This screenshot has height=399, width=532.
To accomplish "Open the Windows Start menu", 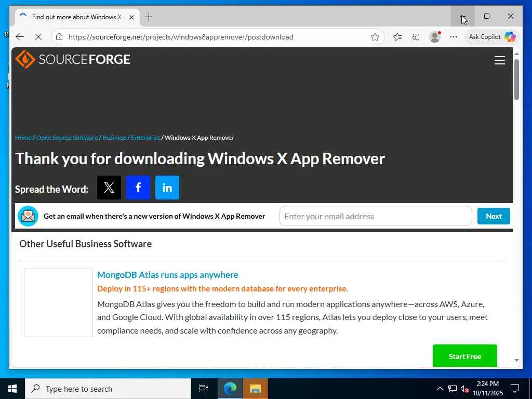I will pos(12,389).
